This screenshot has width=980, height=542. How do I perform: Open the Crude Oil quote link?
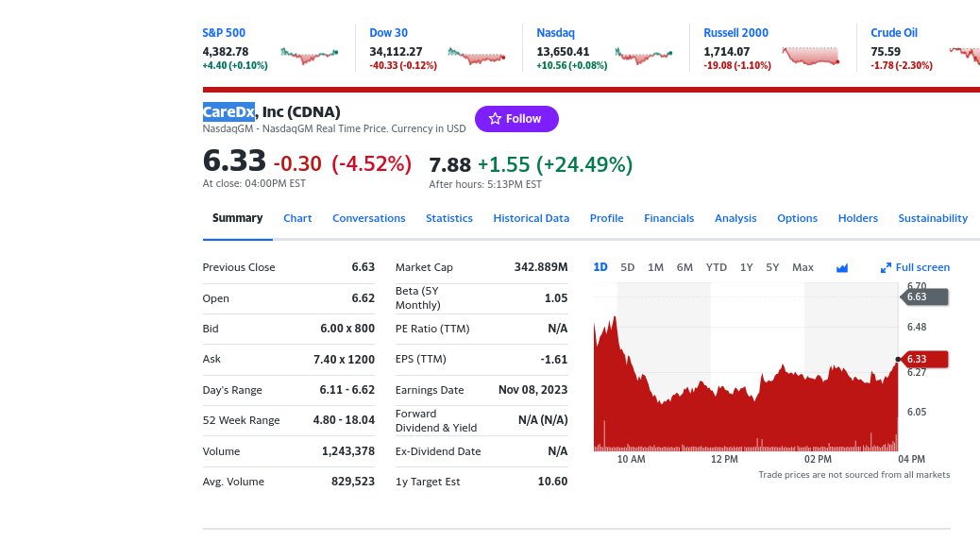coord(894,32)
